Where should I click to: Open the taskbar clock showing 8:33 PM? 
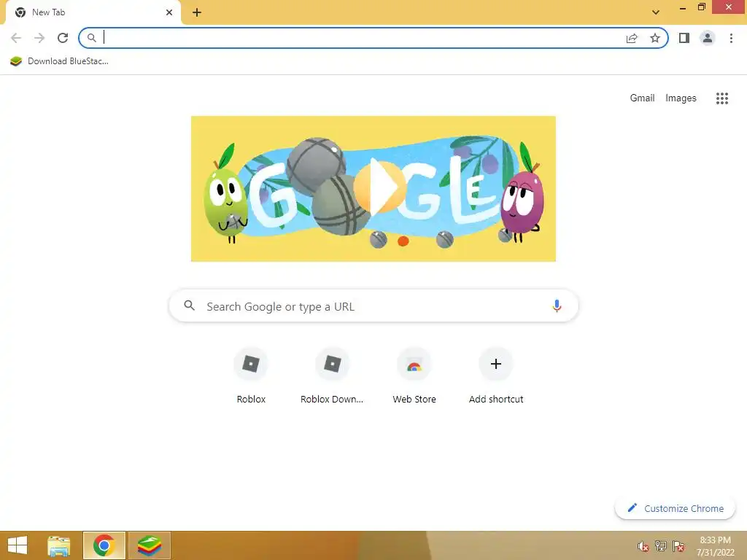click(715, 546)
